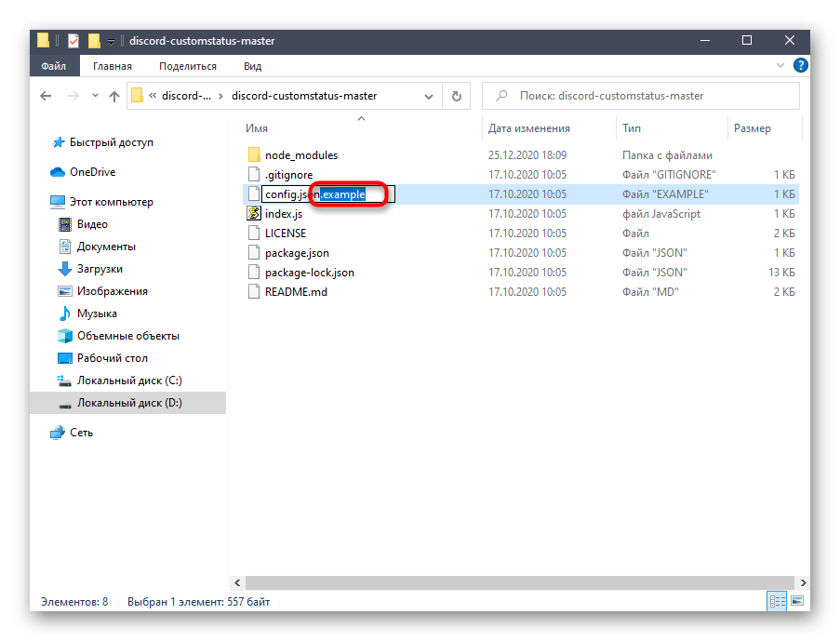Click the properties icon in quick access toolbar

(73, 41)
